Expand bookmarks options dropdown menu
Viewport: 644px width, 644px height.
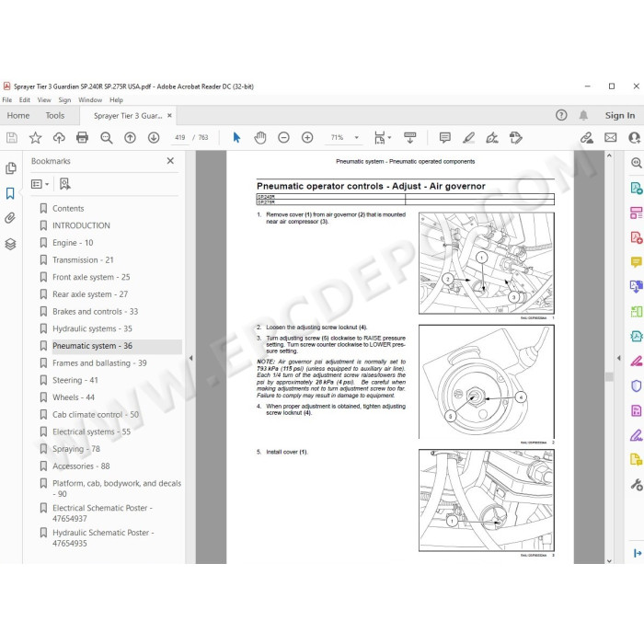coord(40,184)
